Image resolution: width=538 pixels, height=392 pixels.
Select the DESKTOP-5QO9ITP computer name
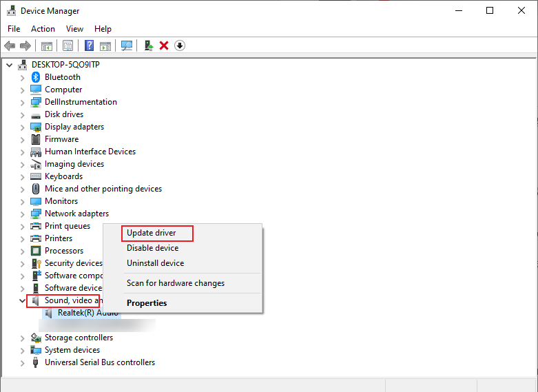click(65, 65)
